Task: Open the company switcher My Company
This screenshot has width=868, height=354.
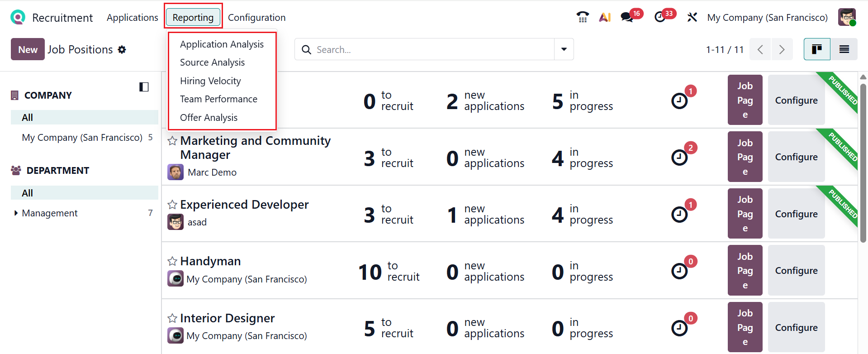Action: [767, 17]
